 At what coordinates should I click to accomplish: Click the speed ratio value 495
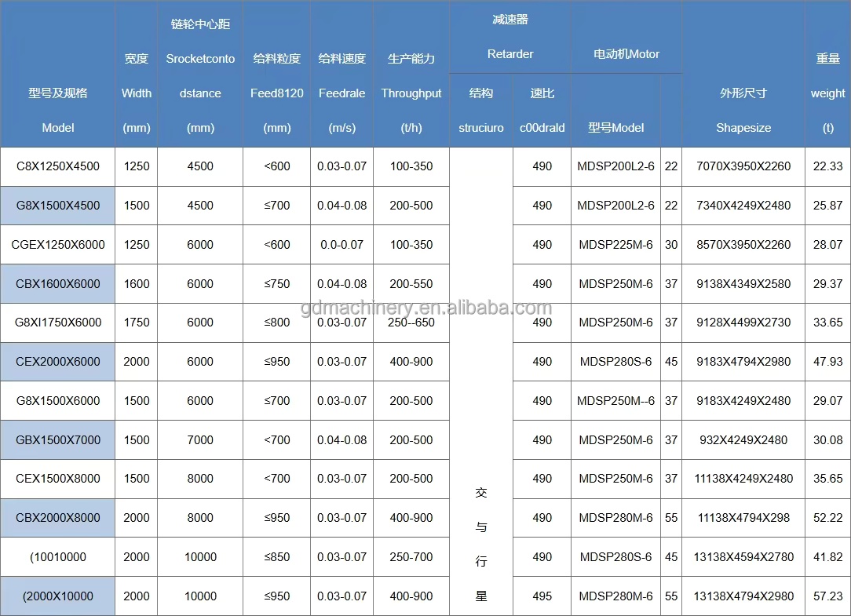tap(542, 596)
